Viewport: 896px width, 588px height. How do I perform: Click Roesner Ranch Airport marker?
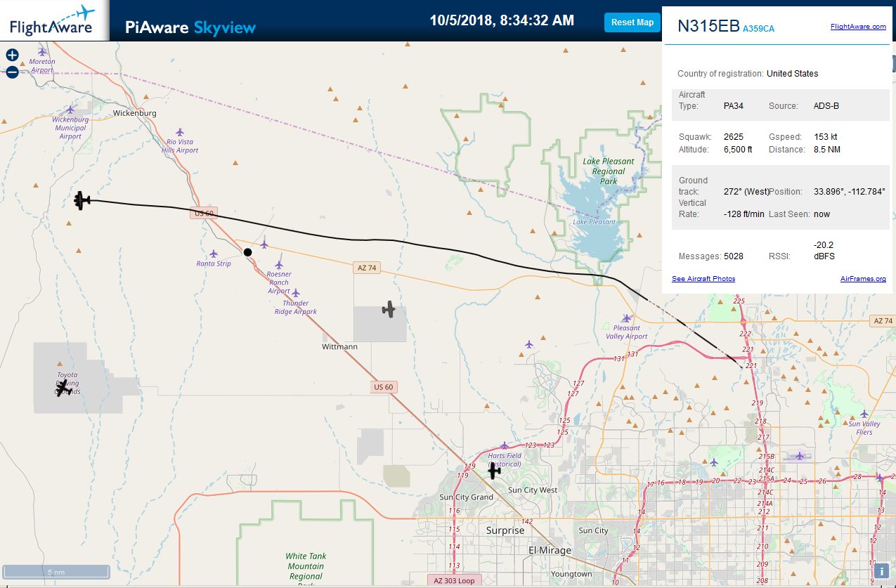pyautogui.click(x=279, y=265)
